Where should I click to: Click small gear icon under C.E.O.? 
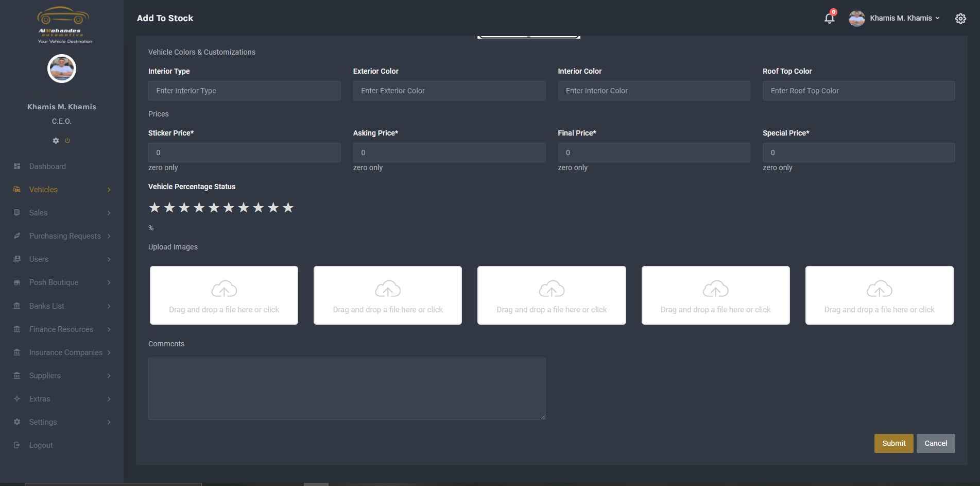tap(56, 141)
